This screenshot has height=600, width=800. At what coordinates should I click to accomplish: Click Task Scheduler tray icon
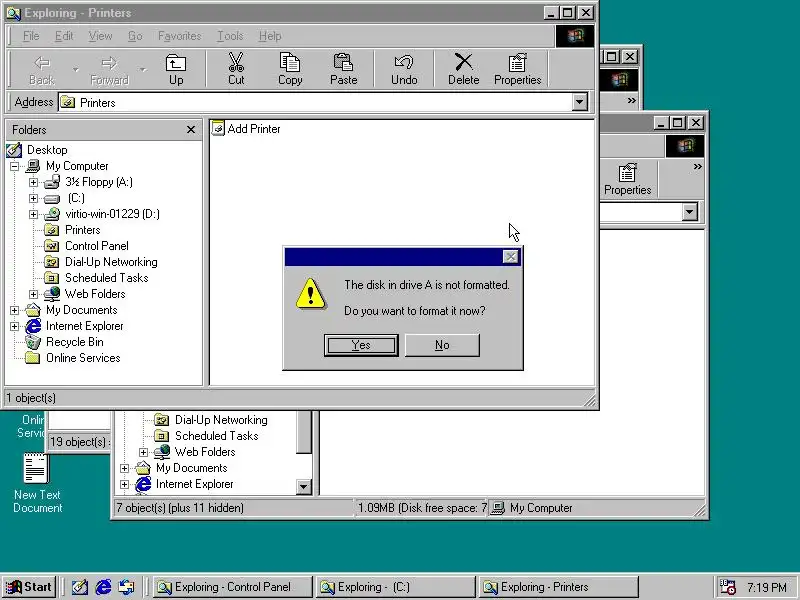coord(727,587)
